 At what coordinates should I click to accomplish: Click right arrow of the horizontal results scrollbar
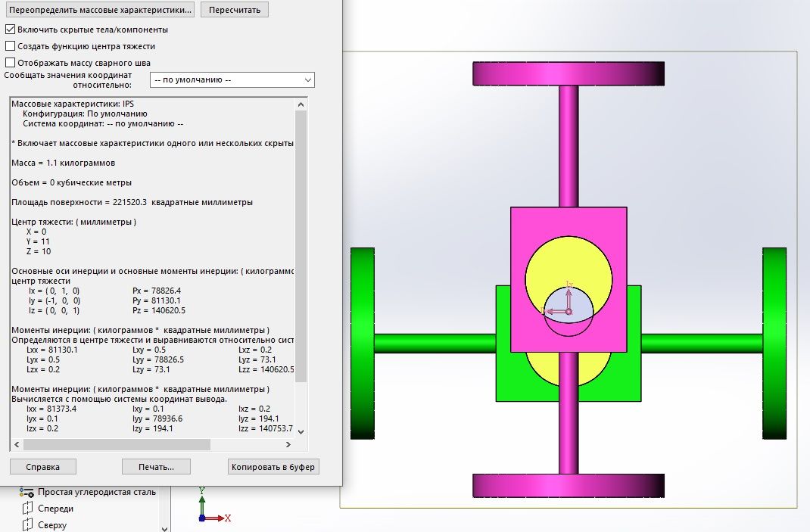click(288, 444)
